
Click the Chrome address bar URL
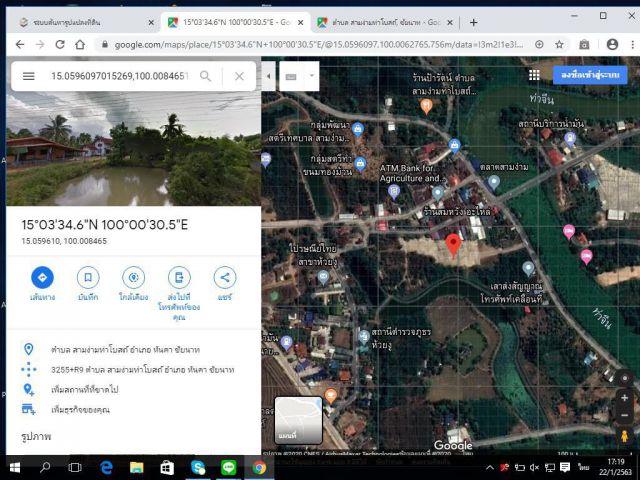click(318, 45)
